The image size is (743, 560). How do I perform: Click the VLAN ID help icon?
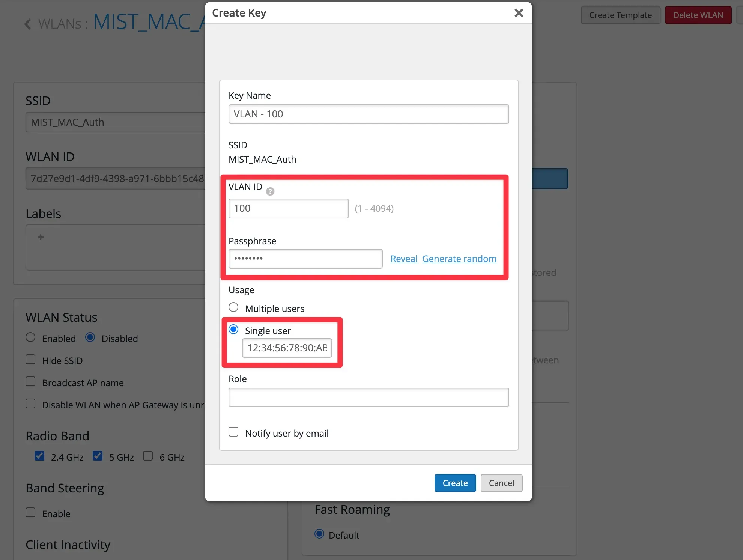pos(270,191)
